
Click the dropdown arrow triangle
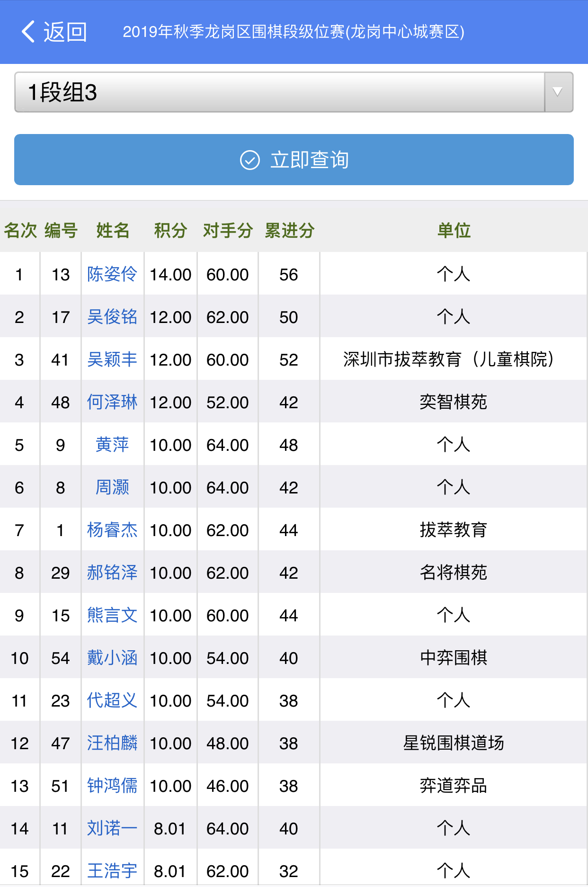[x=558, y=92]
